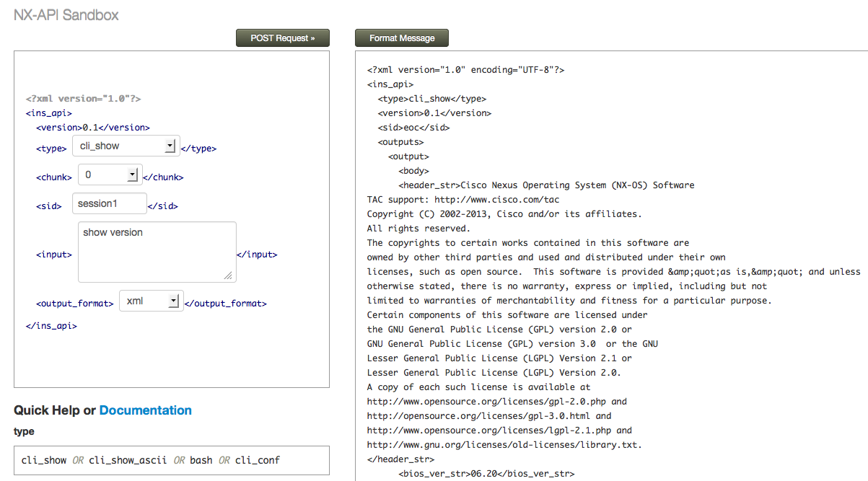Click the bold type label under Quick Help
868x481 pixels.
tap(24, 431)
